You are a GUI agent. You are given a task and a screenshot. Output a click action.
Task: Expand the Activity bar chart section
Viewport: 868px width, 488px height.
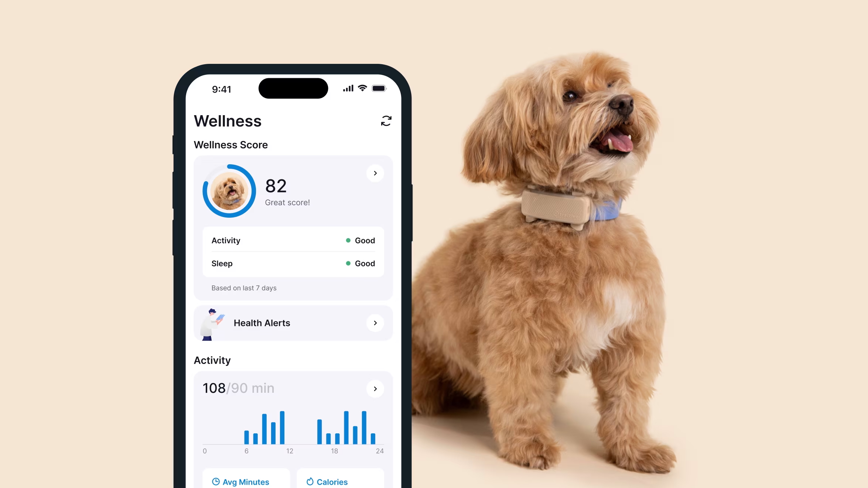pyautogui.click(x=375, y=388)
